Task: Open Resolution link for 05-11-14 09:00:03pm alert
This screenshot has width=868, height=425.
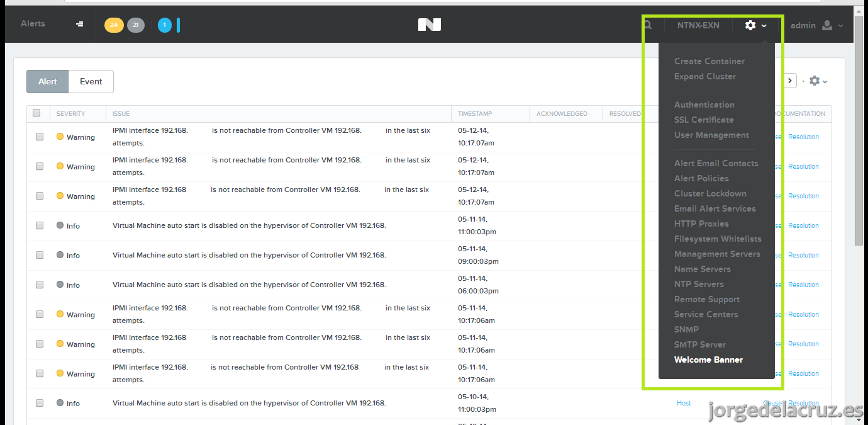Action: coord(803,255)
